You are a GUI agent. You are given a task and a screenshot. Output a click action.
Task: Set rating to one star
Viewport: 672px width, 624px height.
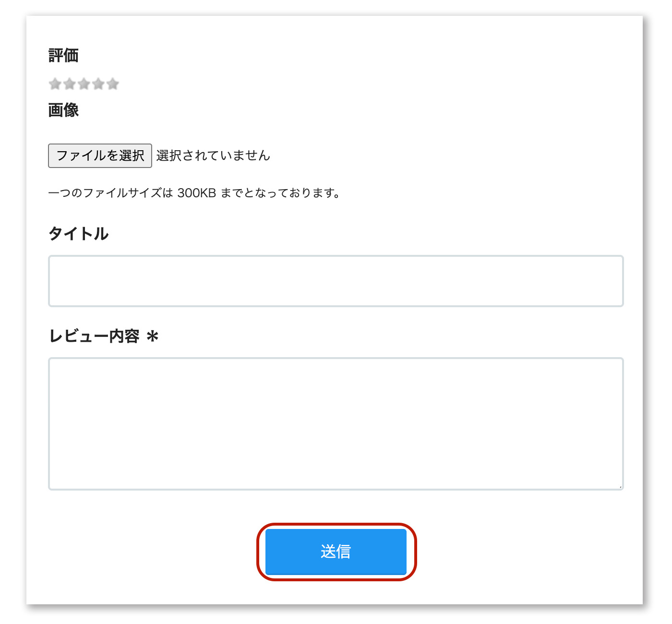click(x=55, y=84)
